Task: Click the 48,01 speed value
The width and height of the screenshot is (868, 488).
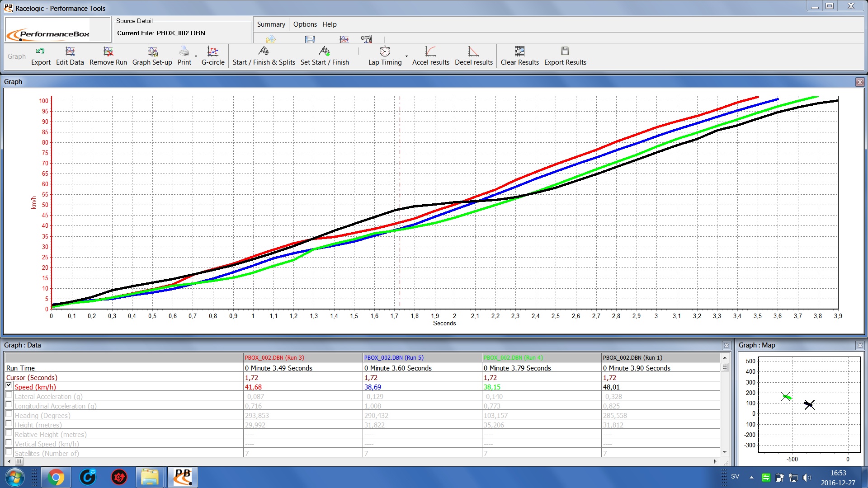Action: click(x=611, y=387)
